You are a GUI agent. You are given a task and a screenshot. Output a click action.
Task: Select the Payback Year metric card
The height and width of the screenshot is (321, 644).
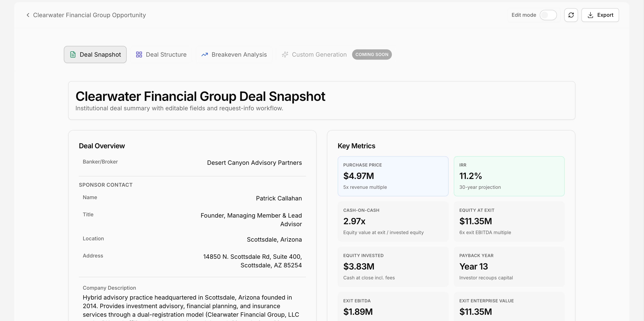(x=509, y=266)
